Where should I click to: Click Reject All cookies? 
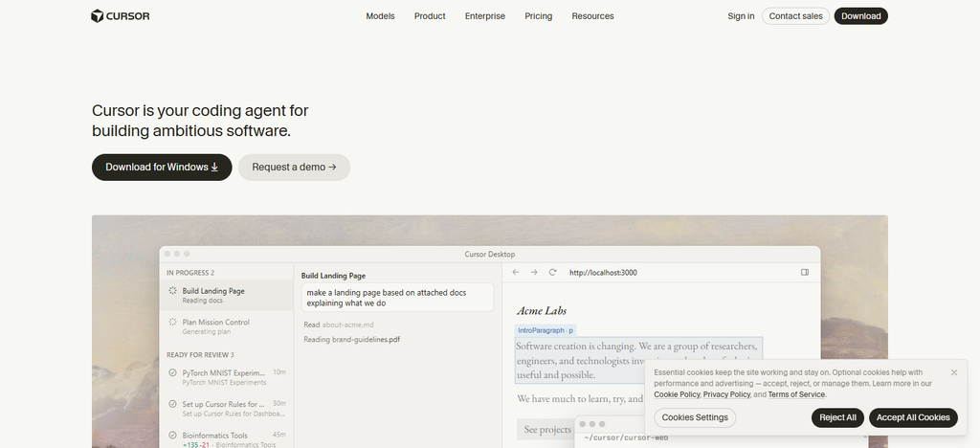[837, 417]
